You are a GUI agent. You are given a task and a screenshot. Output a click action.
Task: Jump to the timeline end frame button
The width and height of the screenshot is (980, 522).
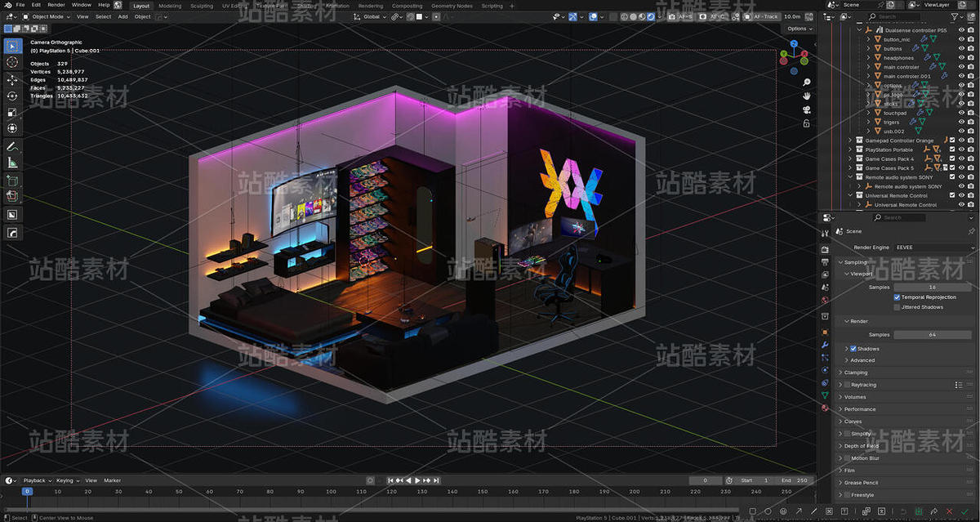[x=438, y=480]
